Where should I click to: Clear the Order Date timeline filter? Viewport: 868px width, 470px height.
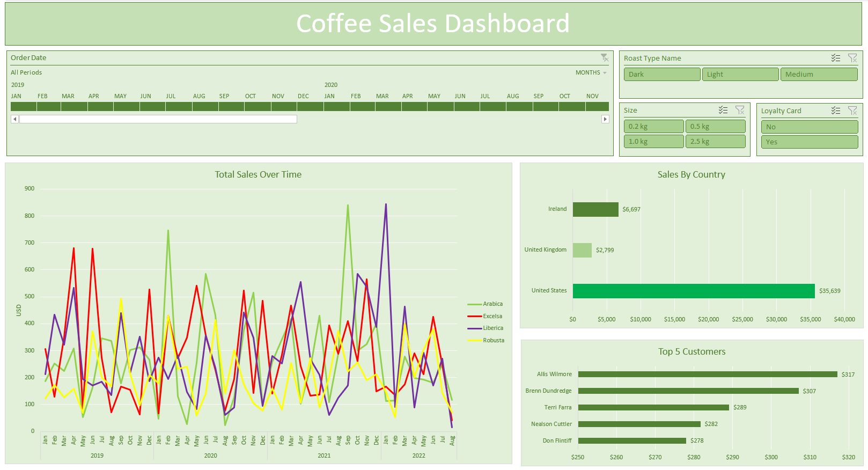[605, 57]
